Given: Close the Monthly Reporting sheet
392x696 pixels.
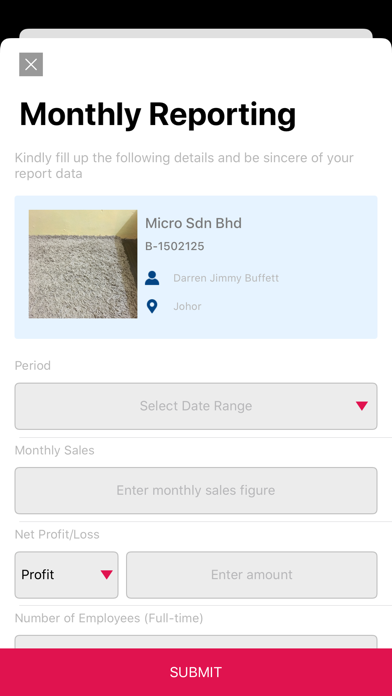Looking at the screenshot, I should tap(31, 64).
